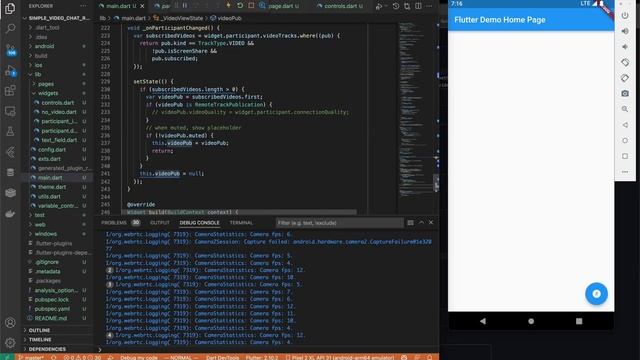The height and width of the screenshot is (360, 640).
Task: Tap the Android navigation home button
Action: pos(531,321)
